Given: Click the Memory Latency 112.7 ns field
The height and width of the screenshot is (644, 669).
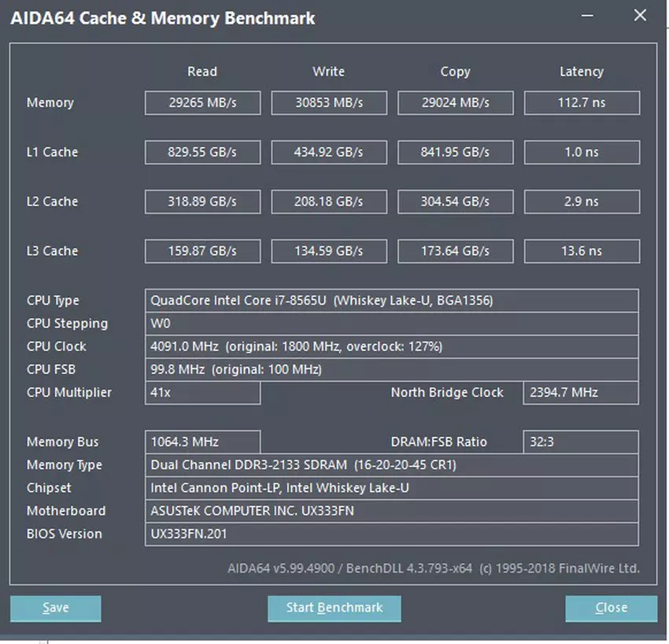Looking at the screenshot, I should click(x=582, y=103).
